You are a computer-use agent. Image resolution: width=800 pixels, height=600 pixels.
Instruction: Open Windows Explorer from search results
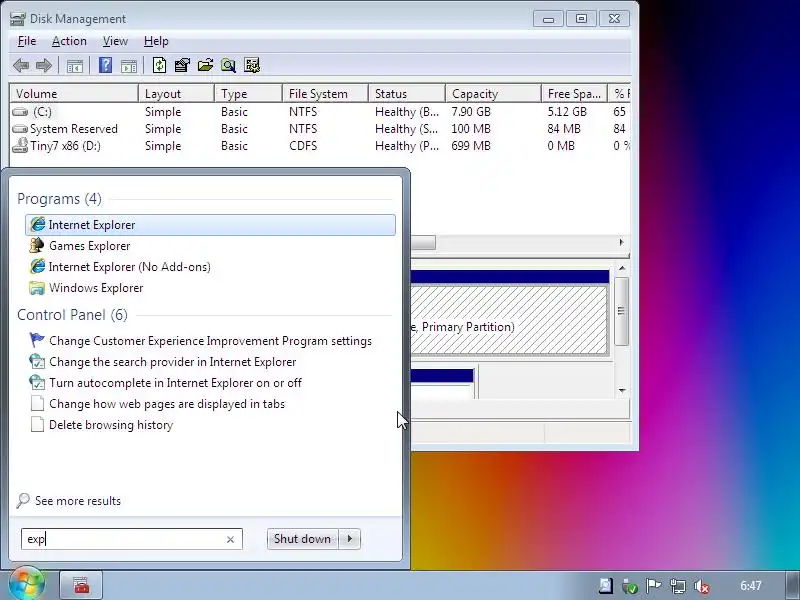pos(210,288)
